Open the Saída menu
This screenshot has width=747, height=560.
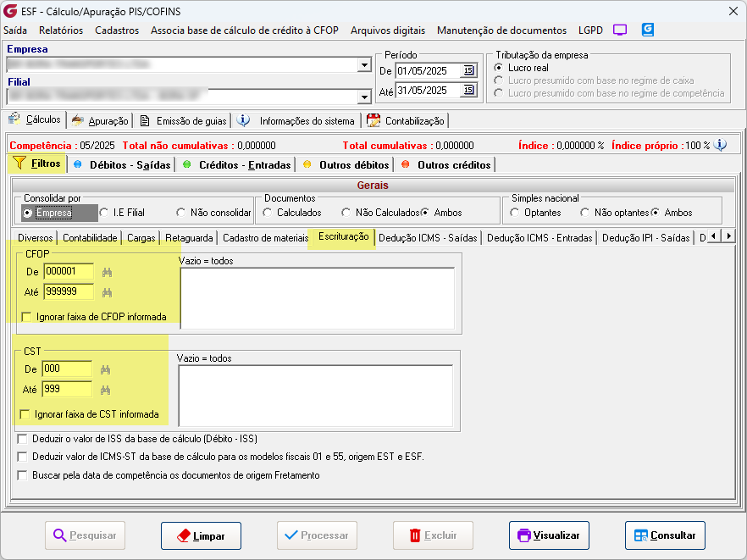tap(15, 30)
